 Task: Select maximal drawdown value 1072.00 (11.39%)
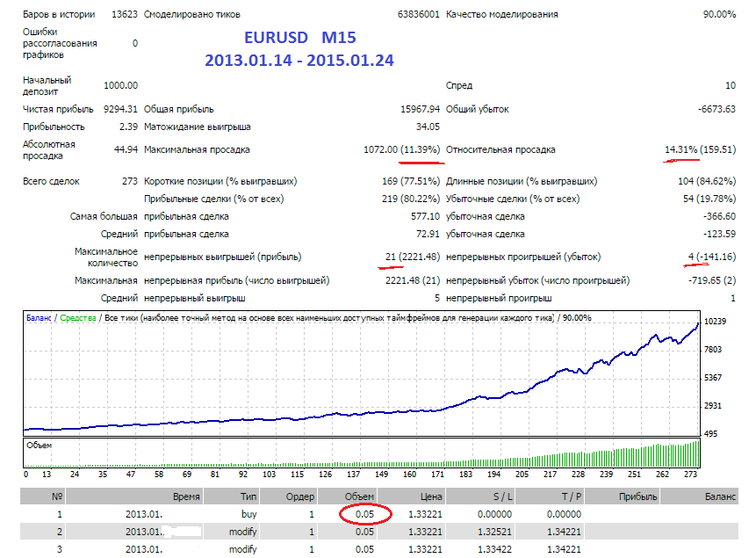401,149
